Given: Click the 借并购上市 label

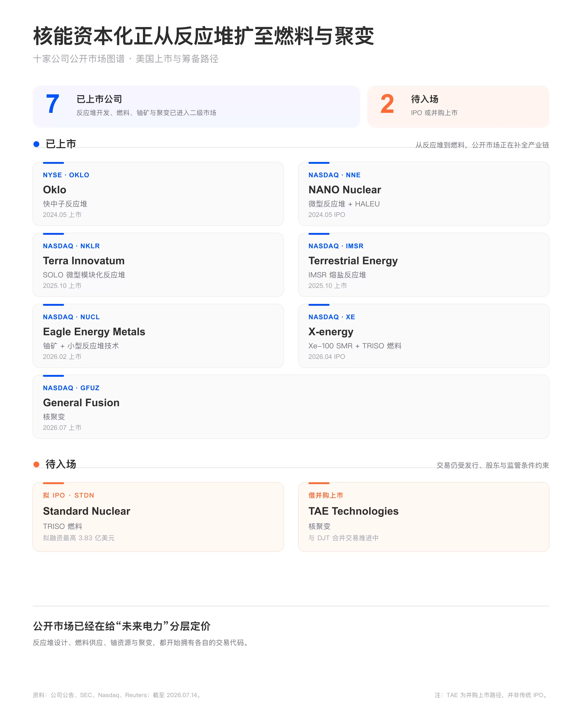Looking at the screenshot, I should pyautogui.click(x=326, y=495).
